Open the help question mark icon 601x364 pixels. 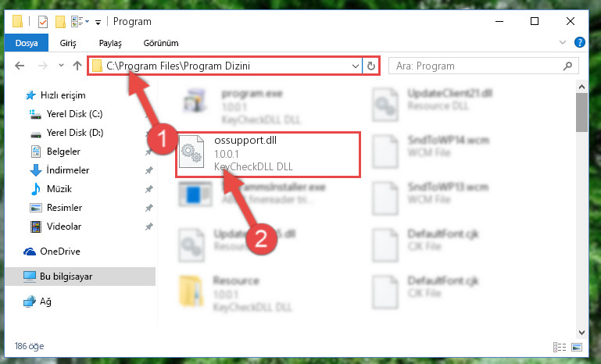(x=580, y=42)
